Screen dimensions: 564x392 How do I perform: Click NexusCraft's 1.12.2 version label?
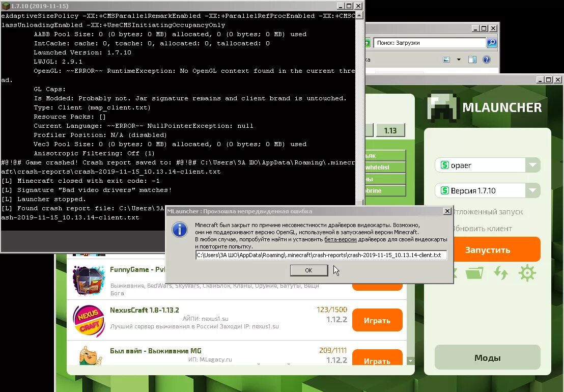point(336,319)
